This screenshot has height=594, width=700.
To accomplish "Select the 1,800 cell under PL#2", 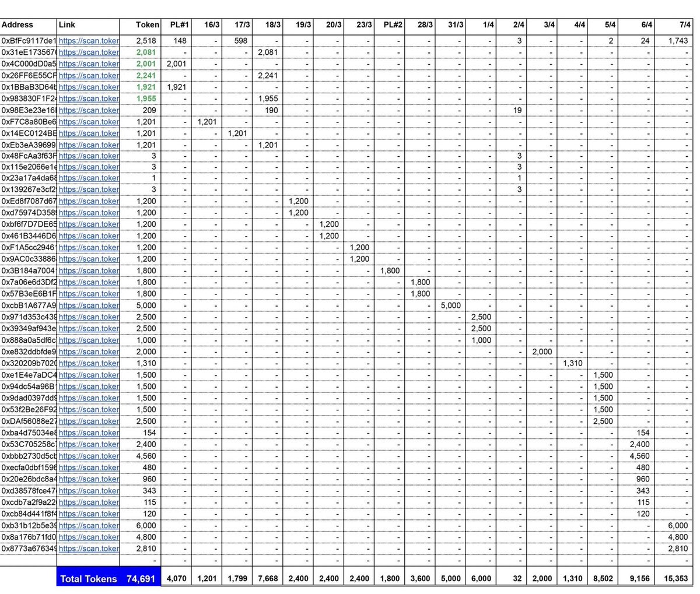I will tap(390, 270).
